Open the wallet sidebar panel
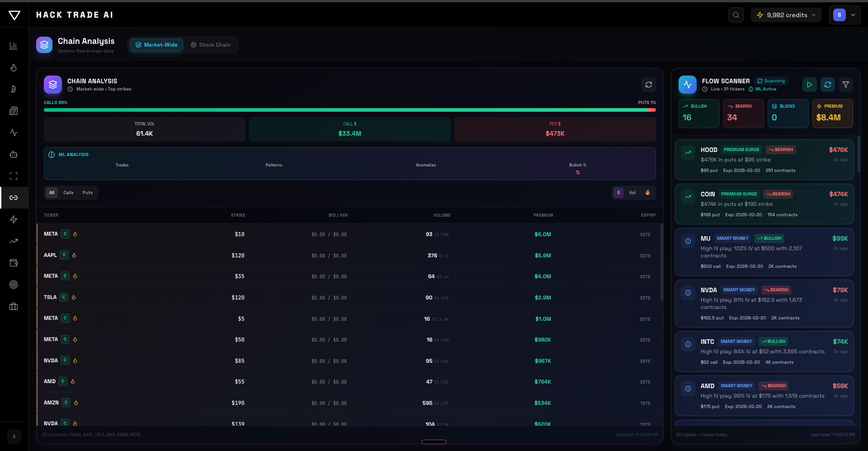This screenshot has width=868, height=451. coord(14,263)
